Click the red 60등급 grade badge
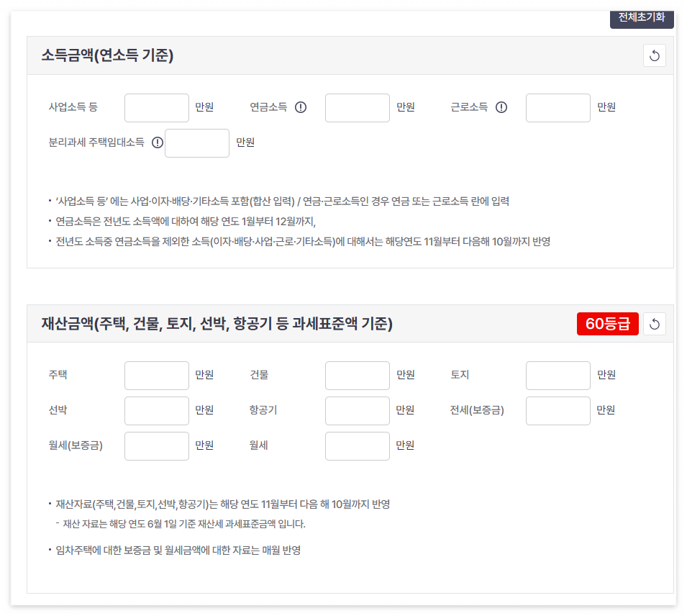The width and height of the screenshot is (687, 616). click(608, 324)
